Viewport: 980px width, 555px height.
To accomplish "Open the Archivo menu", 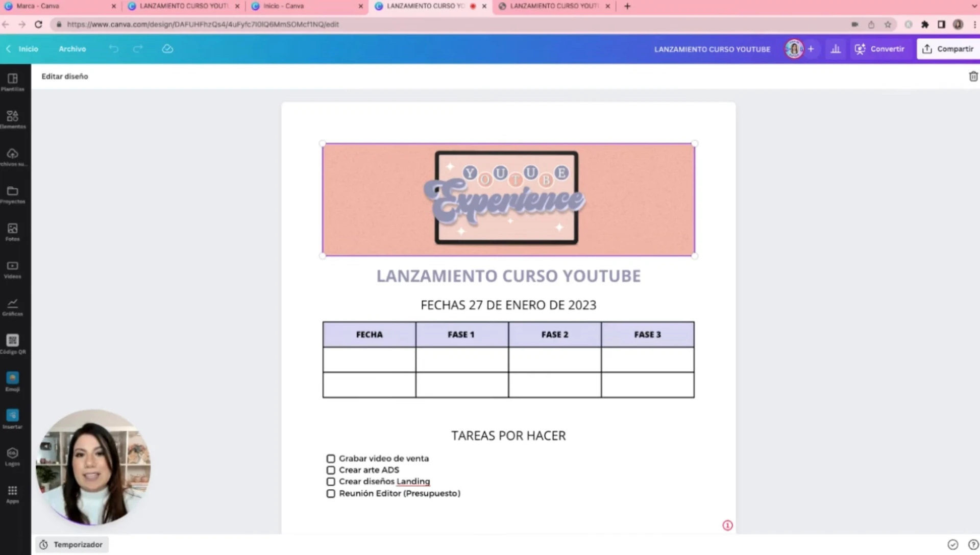I will [72, 49].
